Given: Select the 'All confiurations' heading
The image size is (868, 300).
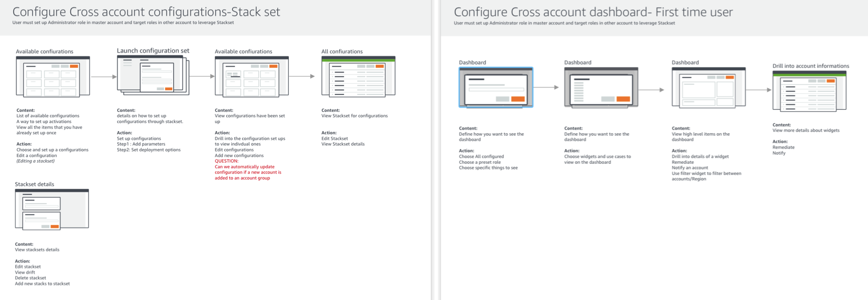Looking at the screenshot, I should [x=342, y=52].
